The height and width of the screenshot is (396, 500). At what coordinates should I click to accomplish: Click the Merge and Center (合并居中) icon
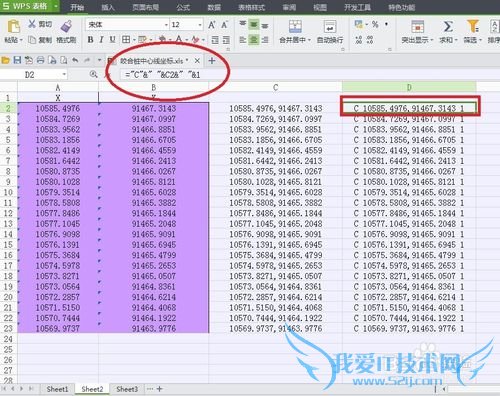point(295,26)
